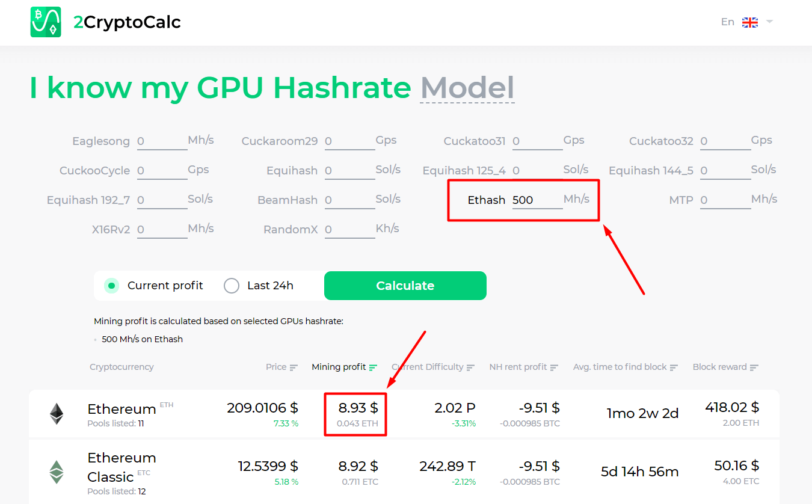The height and width of the screenshot is (504, 812).
Task: Sort by Price column icon
Action: click(x=294, y=367)
